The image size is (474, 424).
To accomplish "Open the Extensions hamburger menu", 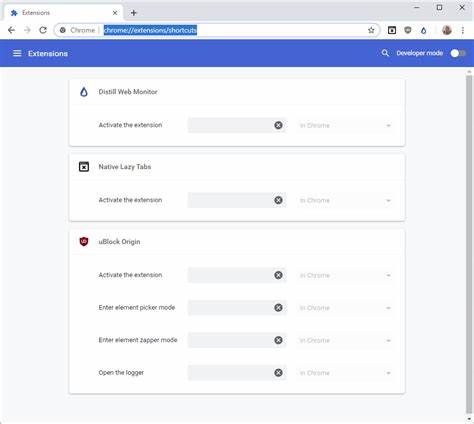I will click(x=17, y=53).
